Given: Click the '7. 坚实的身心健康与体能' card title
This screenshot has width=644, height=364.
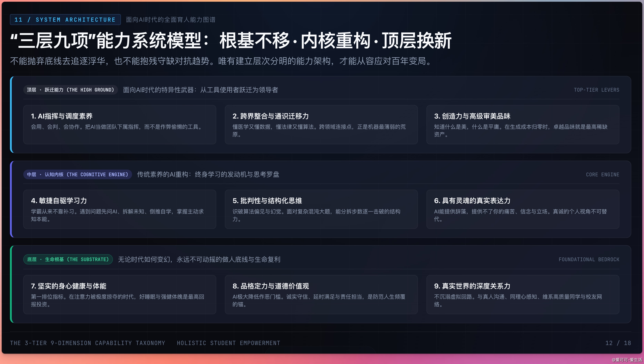Looking at the screenshot, I should click(68, 286).
